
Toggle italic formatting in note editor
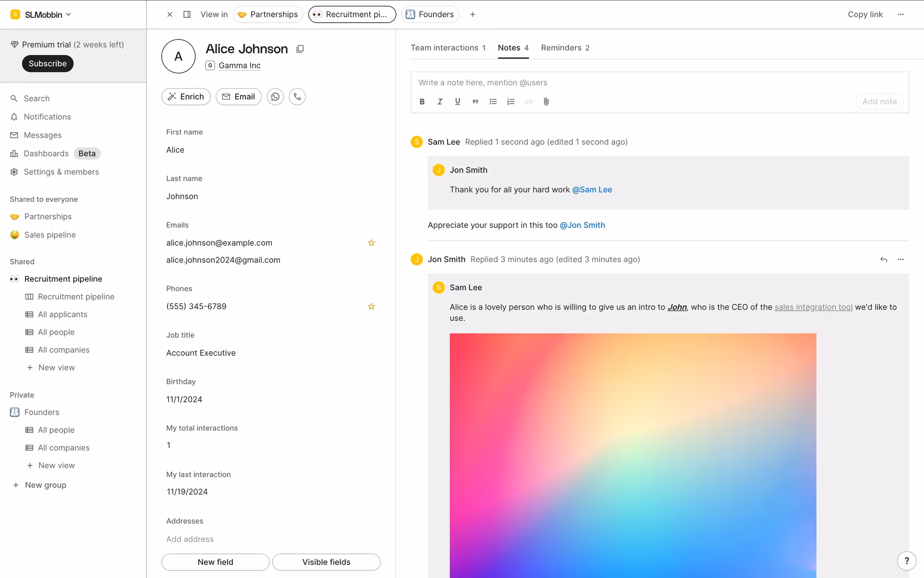pos(439,102)
